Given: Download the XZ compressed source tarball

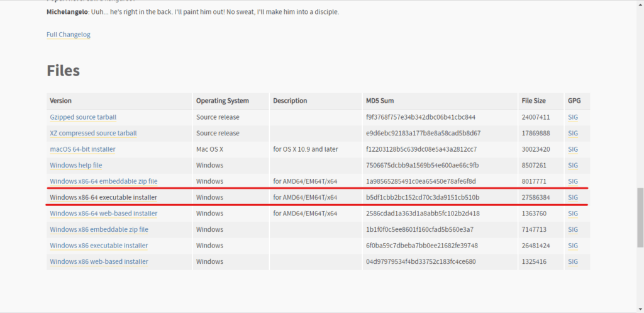Looking at the screenshot, I should click(x=93, y=134).
